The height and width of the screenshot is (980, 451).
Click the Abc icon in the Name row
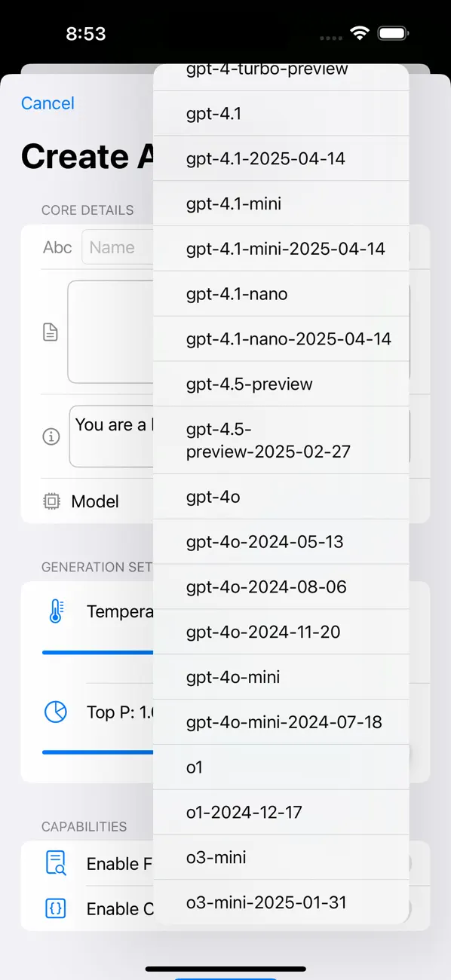[x=57, y=247]
